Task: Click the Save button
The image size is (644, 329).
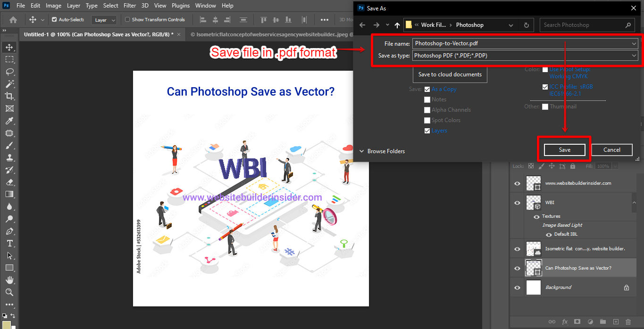Action: click(564, 150)
